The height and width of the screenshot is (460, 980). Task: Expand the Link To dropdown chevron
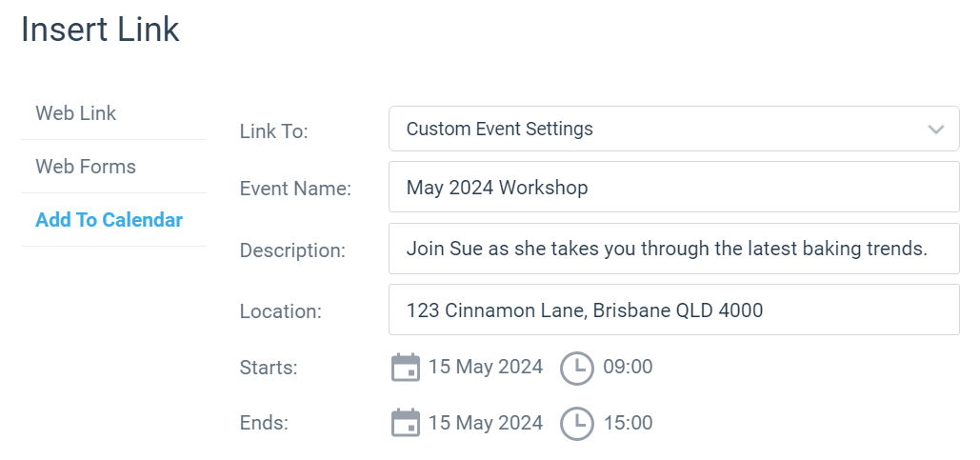(x=935, y=130)
